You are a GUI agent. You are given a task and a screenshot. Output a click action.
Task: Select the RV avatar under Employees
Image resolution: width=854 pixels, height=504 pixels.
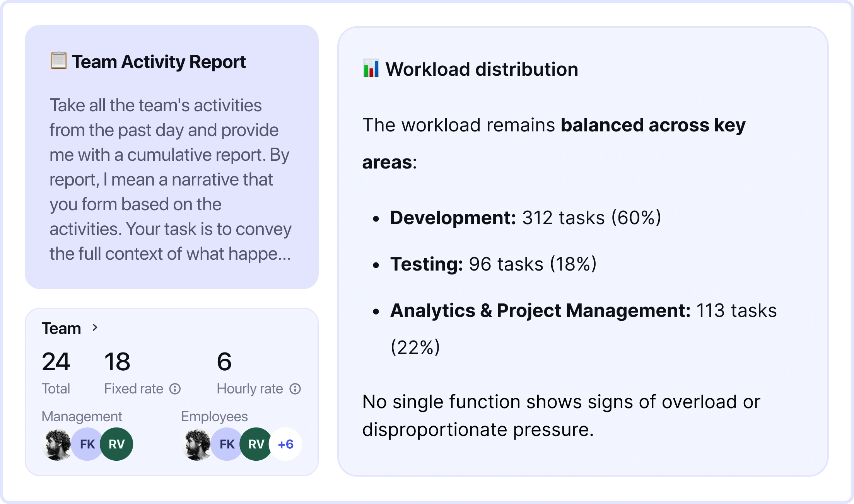click(x=256, y=444)
